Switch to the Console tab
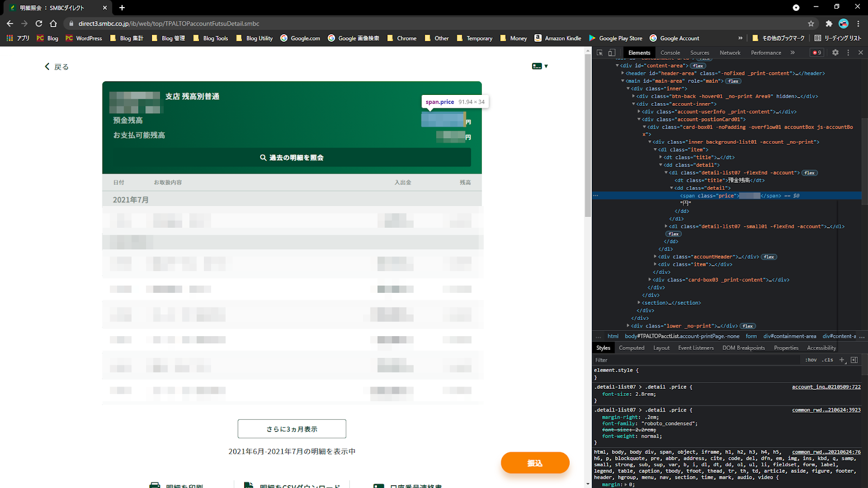 [x=670, y=53]
